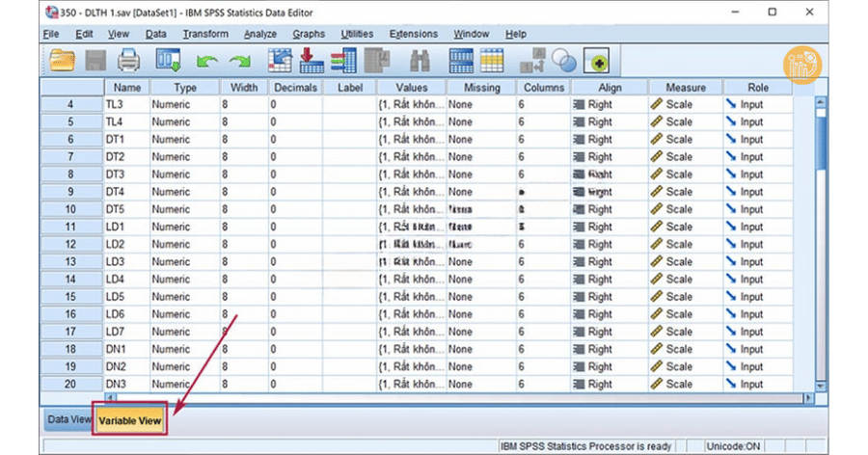The width and height of the screenshot is (868, 455).
Task: Click the Find binoculars icon
Action: (x=420, y=61)
